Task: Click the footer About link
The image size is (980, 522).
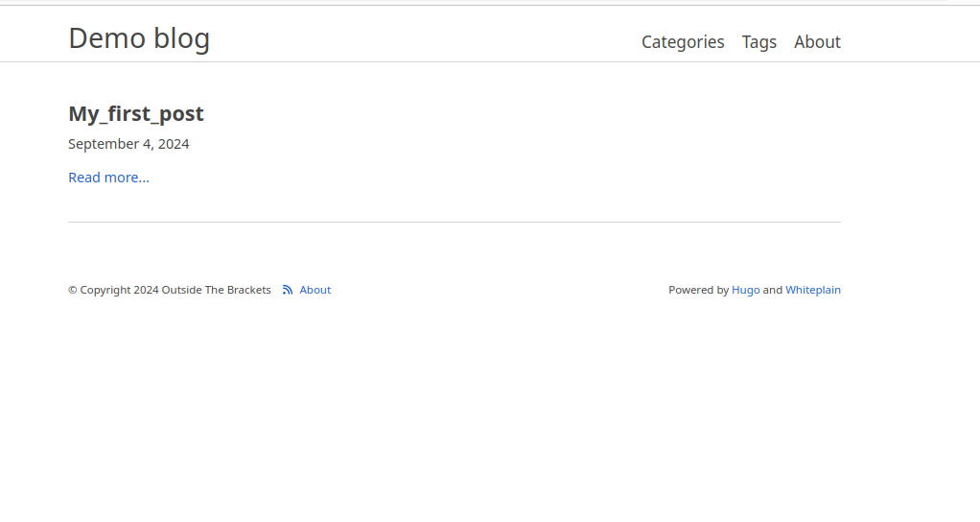Action: (x=315, y=290)
